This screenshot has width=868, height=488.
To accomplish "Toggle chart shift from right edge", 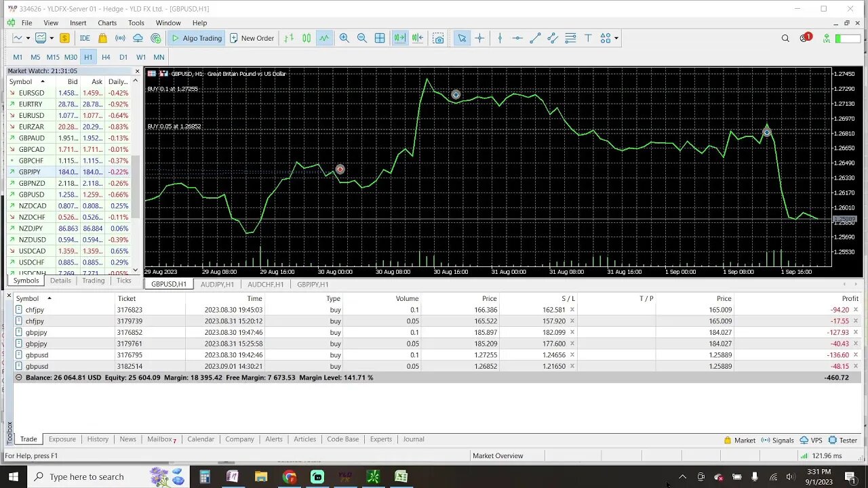I will [418, 38].
